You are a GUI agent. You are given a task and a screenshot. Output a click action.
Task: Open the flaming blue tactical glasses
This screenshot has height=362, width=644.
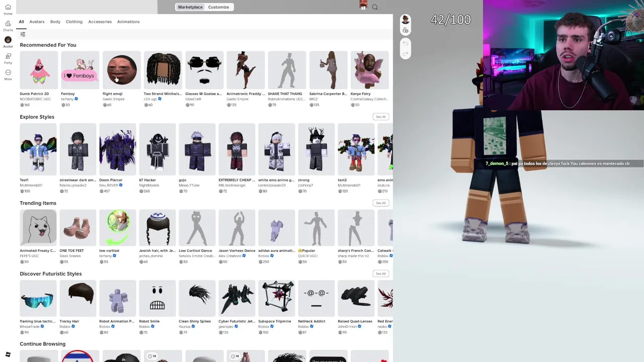tap(38, 299)
